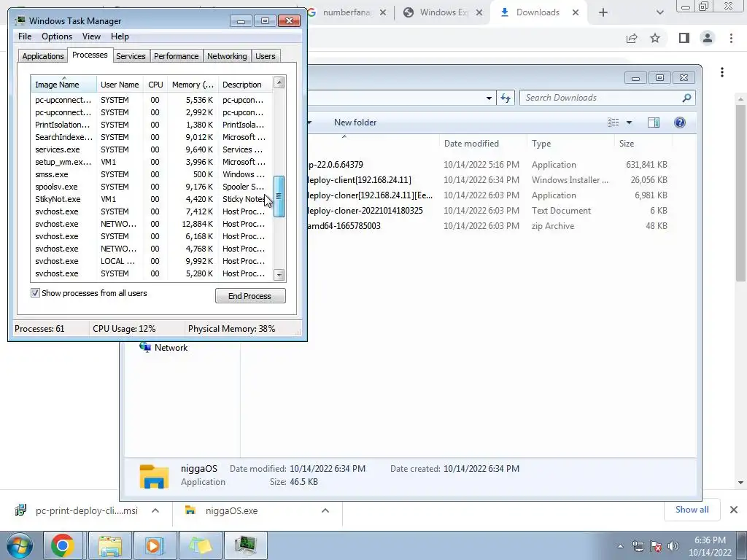Screen dimensions: 747x560
Task: Click the process list scroll down arrow
Action: (279, 275)
